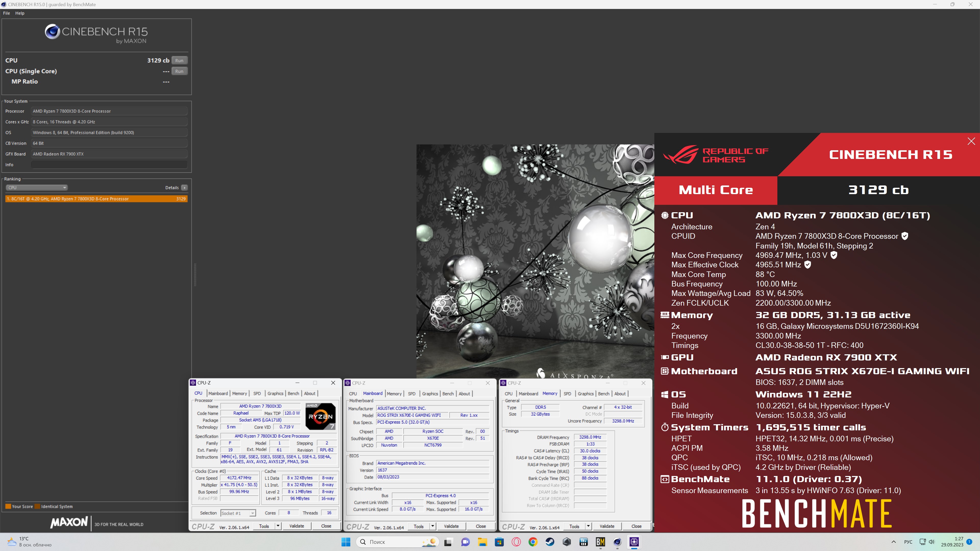Click Max TDP value 120.0 W
The width and height of the screenshot is (980, 551).
click(x=292, y=413)
